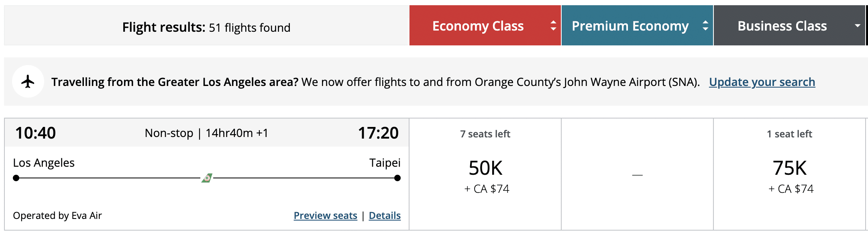Viewport: 868px width, 233px height.
Task: Select the Premium Economy column header
Action: [x=630, y=26]
